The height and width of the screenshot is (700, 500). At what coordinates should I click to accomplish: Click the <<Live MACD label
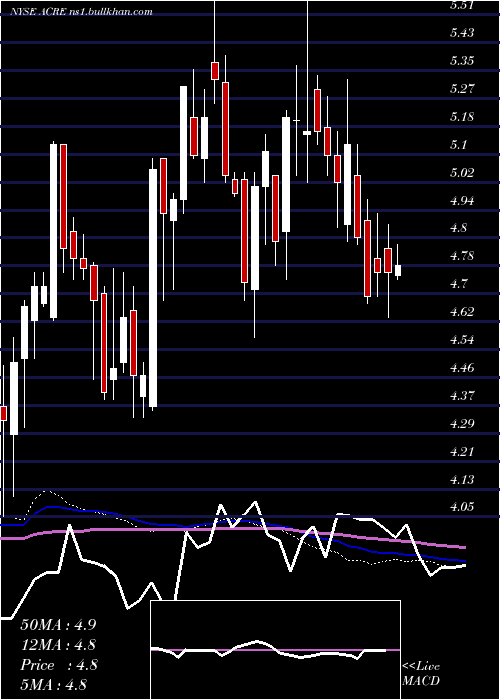point(421,674)
